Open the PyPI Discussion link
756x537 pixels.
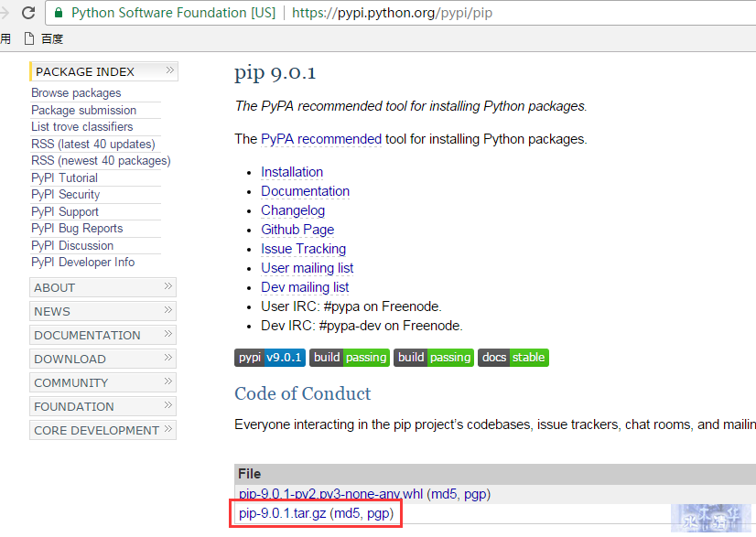(x=72, y=245)
